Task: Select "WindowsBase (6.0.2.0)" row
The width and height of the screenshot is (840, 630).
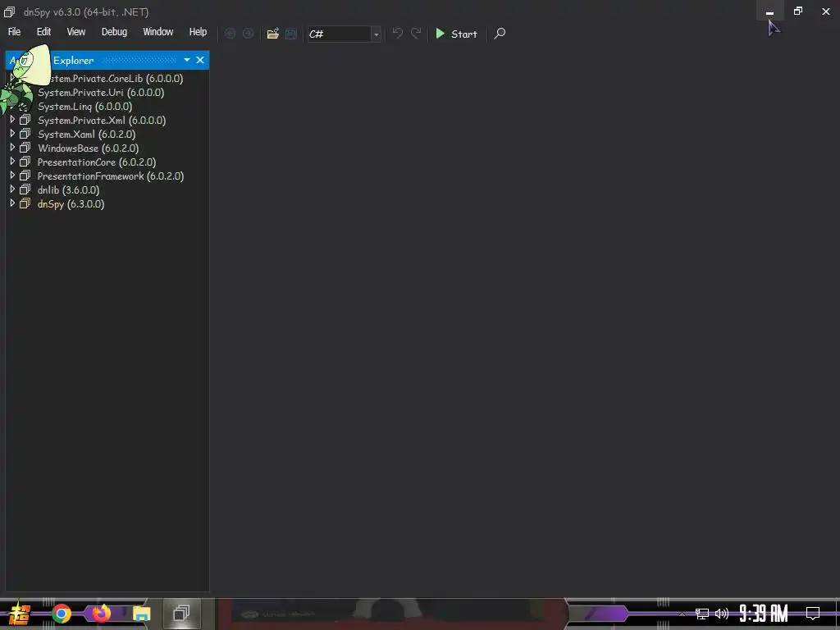Action: (88, 148)
